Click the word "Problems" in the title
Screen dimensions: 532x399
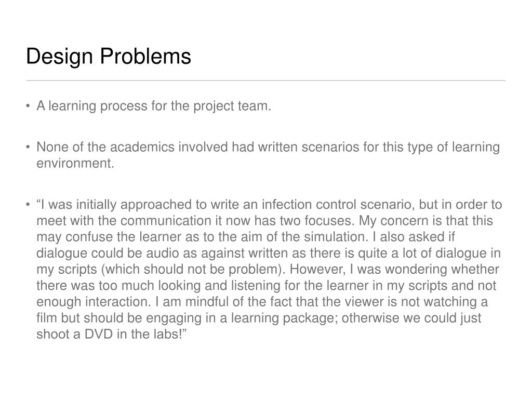(x=145, y=56)
